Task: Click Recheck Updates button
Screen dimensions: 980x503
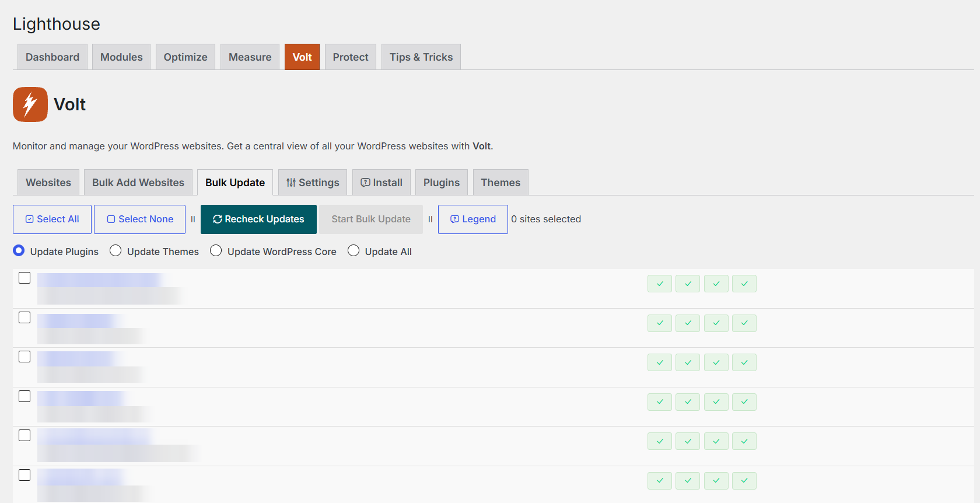Action: 258,219
